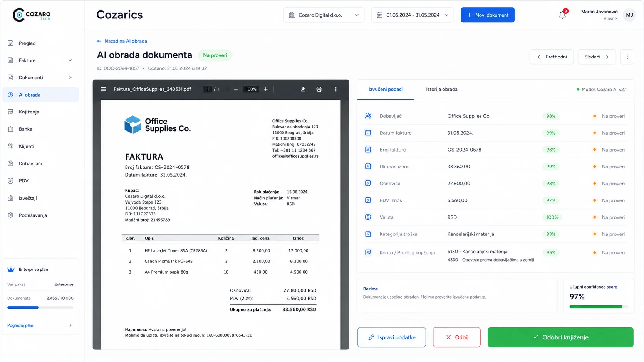Zoom in the PDF view

coord(266,89)
